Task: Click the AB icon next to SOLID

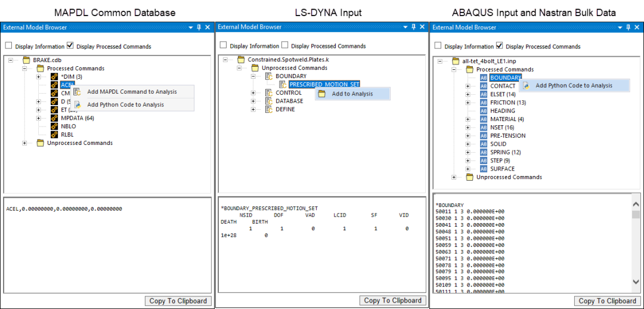Action: (x=484, y=144)
